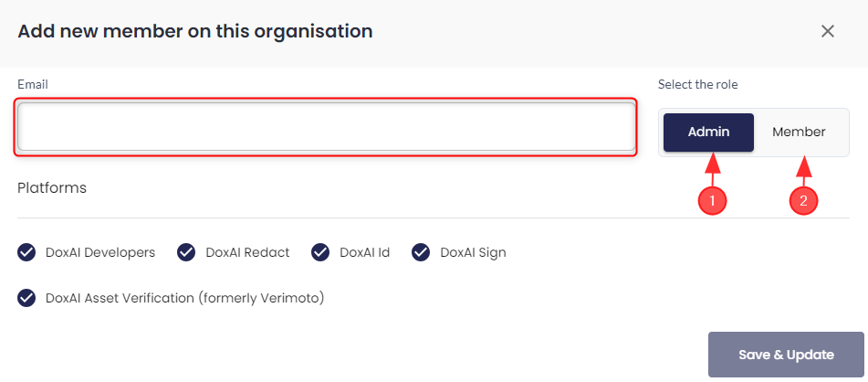
Task: Toggle the DoxAI Sign checkmark icon
Action: click(421, 252)
